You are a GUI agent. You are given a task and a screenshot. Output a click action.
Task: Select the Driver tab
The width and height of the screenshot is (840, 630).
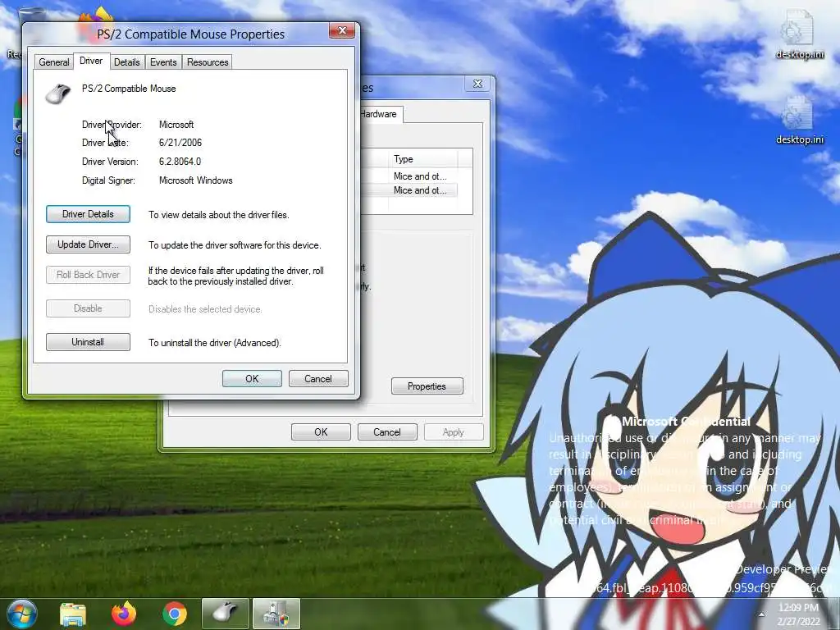[x=91, y=61]
